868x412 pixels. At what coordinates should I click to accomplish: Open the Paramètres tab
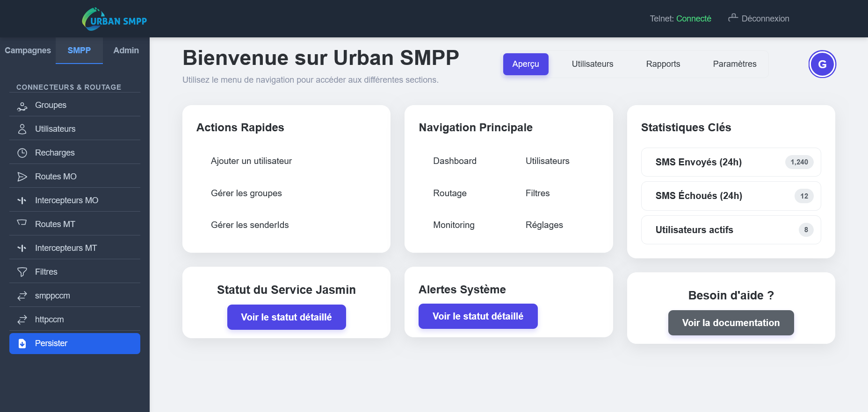(734, 64)
